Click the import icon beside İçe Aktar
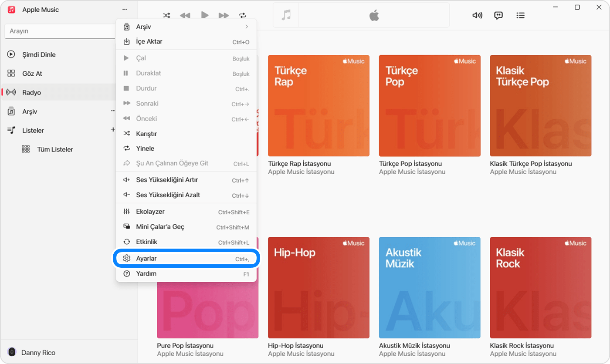 pyautogui.click(x=127, y=42)
